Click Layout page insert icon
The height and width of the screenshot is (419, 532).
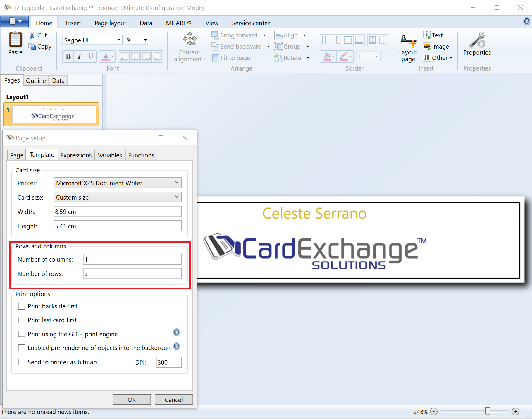(408, 40)
